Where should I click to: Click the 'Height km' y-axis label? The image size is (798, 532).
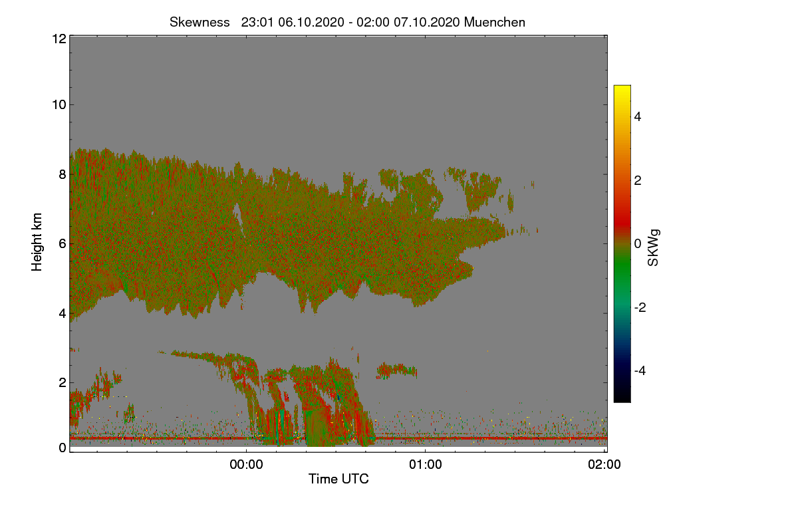pos(37,241)
